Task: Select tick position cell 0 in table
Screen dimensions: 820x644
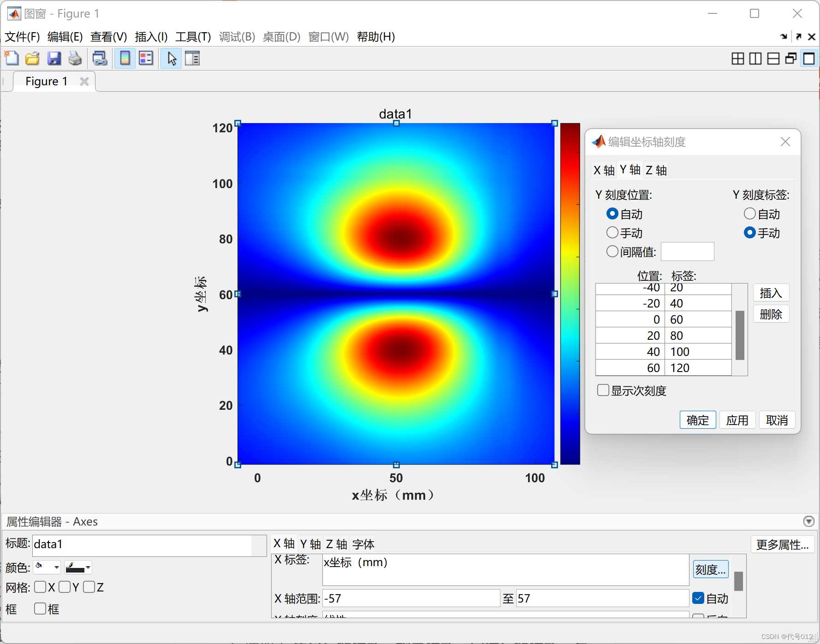Action: [x=630, y=319]
